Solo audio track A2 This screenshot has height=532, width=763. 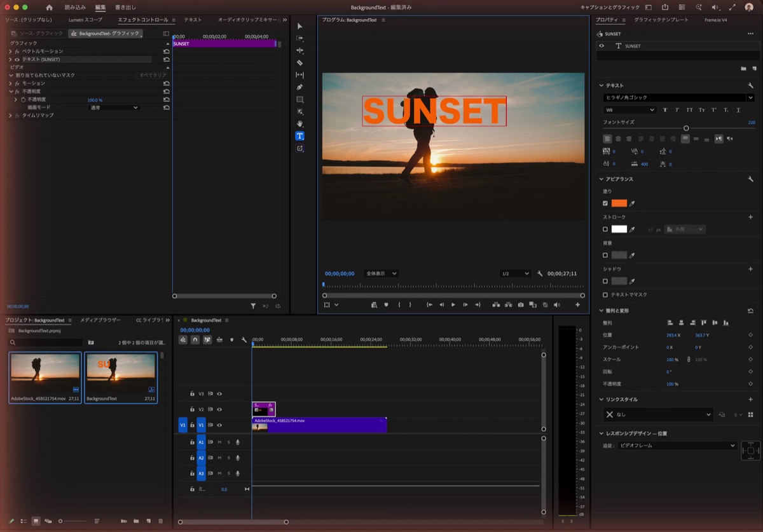(x=229, y=458)
